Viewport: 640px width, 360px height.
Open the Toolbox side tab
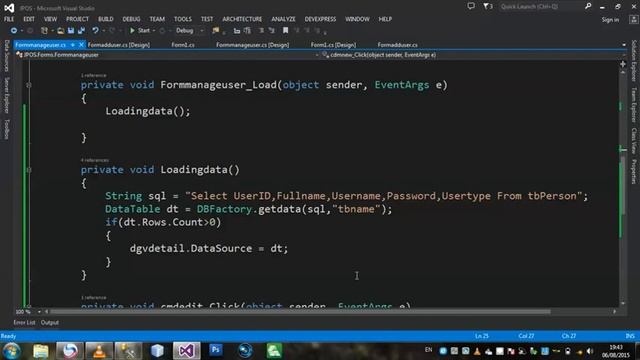pyautogui.click(x=7, y=129)
